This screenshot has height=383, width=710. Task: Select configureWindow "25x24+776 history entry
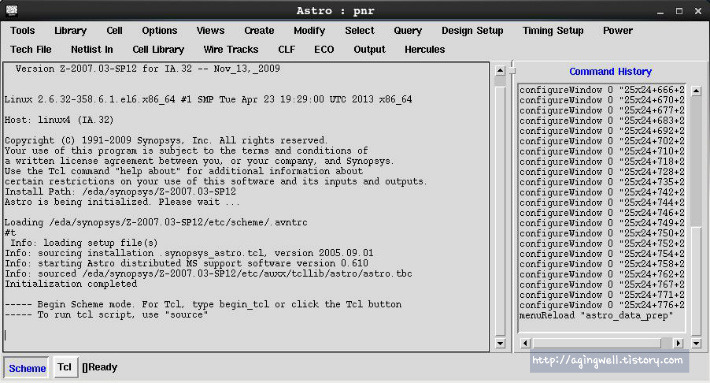602,305
